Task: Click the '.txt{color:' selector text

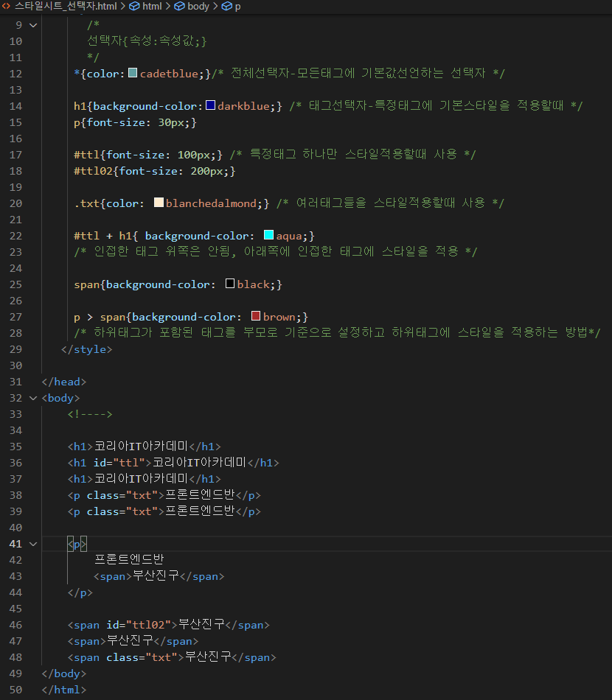Action: click(109, 203)
